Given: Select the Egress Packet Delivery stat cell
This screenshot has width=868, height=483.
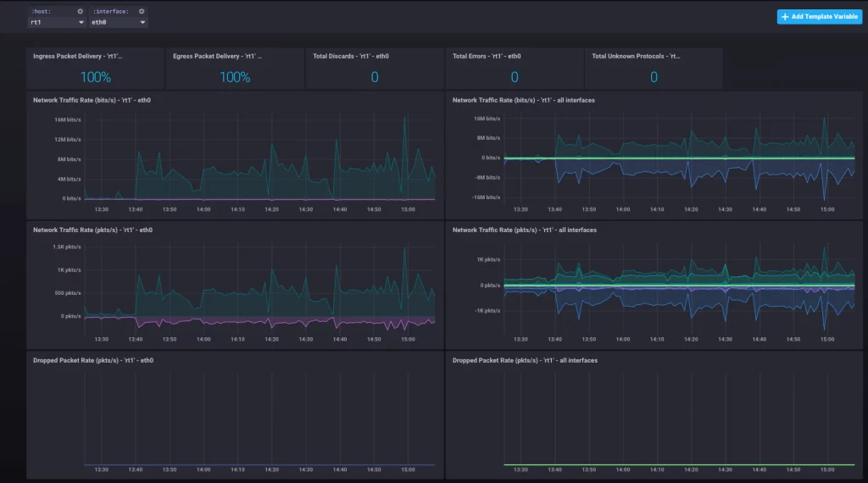Looking at the screenshot, I should coord(235,69).
